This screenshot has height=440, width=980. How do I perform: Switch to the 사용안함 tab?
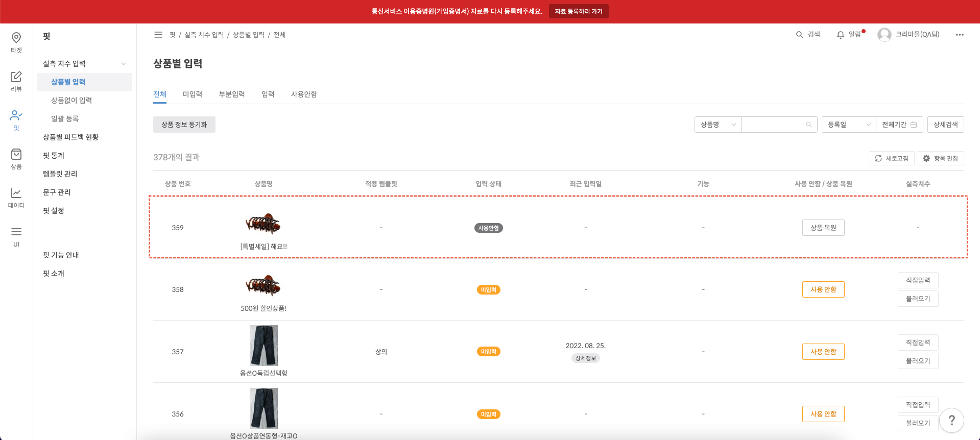click(304, 94)
